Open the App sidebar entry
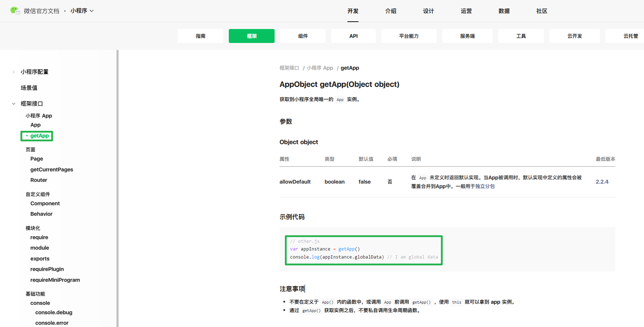644x327 pixels. pyautogui.click(x=35, y=125)
